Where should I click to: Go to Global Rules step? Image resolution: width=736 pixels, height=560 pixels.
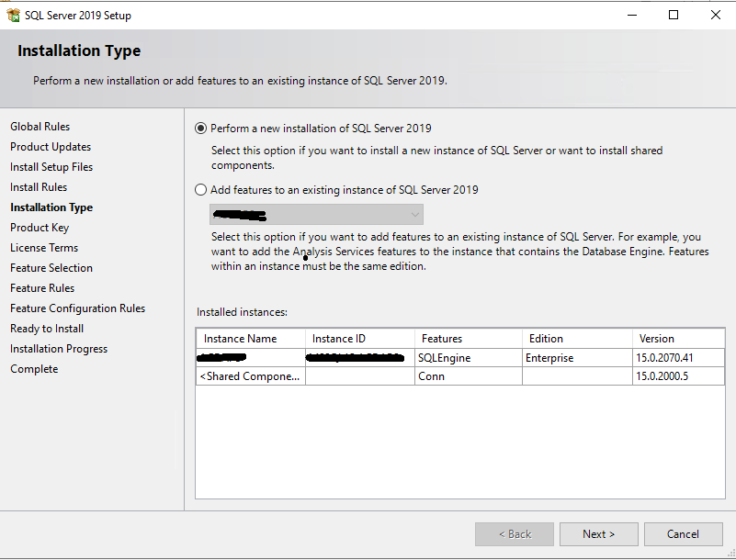[40, 127]
